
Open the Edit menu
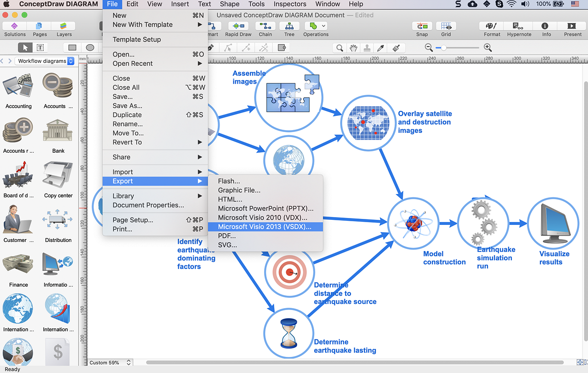(132, 4)
